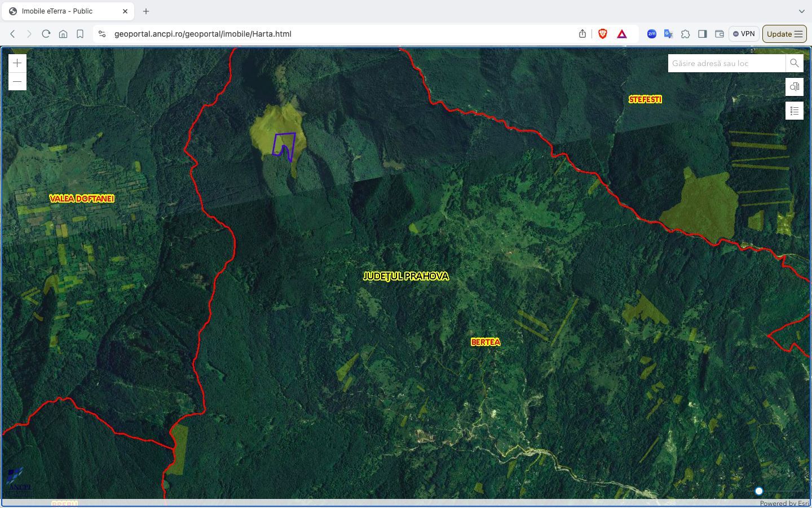
Task: Click the map search magnifier button
Action: [x=795, y=63]
